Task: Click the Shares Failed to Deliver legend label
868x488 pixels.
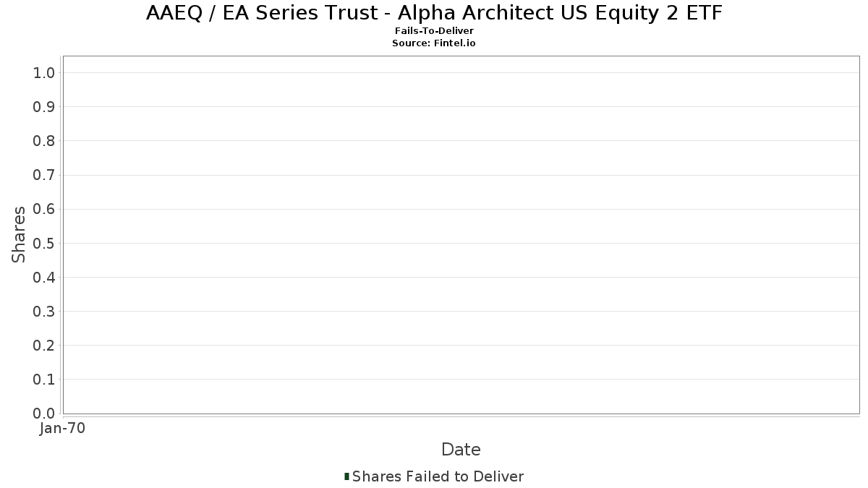Action: 438,476
